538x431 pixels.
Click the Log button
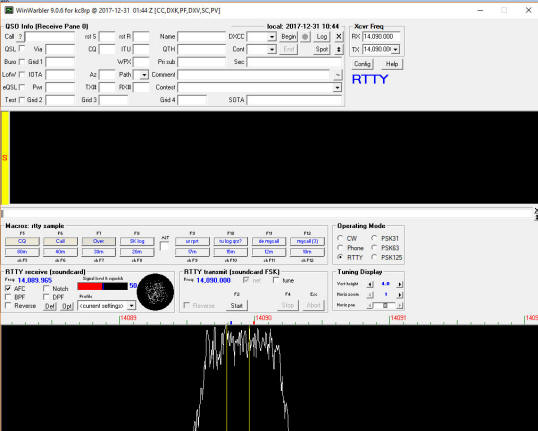[321, 37]
